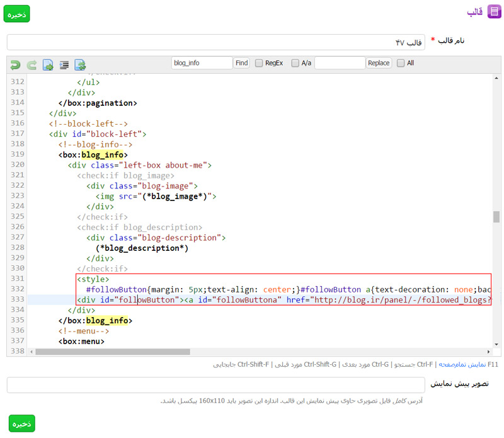Viewport: 504px width, 438px height.
Task: Click the img src="(*blog_image*)" line
Action: click(x=156, y=197)
